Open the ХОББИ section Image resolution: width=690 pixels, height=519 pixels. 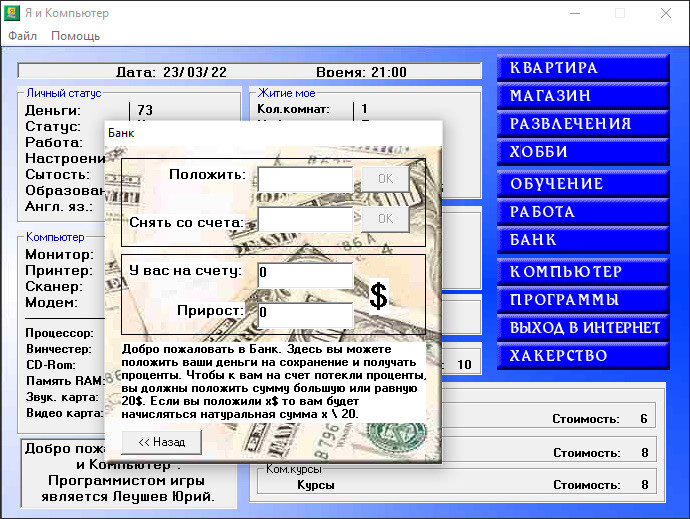[x=583, y=152]
